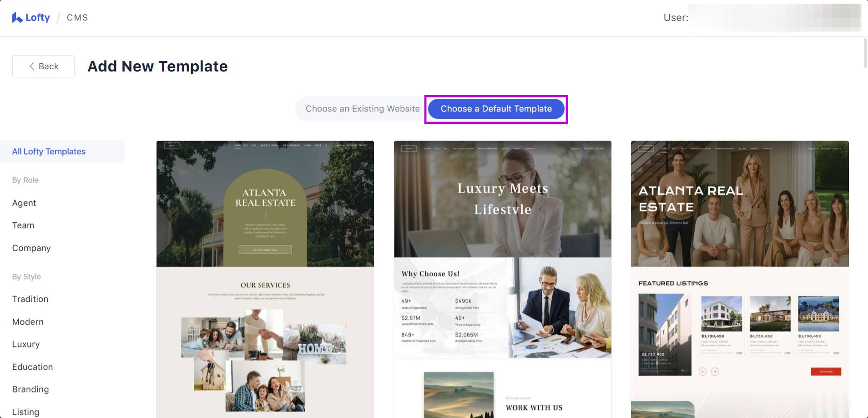Click the Lofty logo icon

pyautogui.click(x=16, y=17)
